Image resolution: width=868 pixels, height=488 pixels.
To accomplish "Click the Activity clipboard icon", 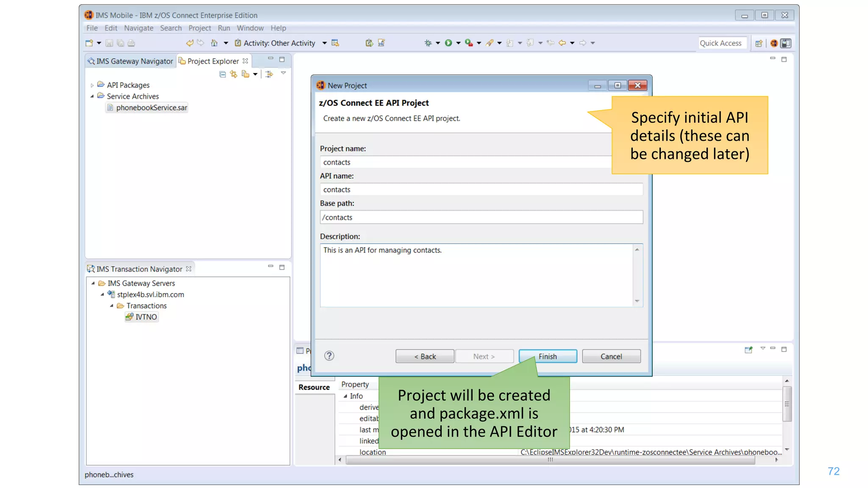I will click(238, 43).
